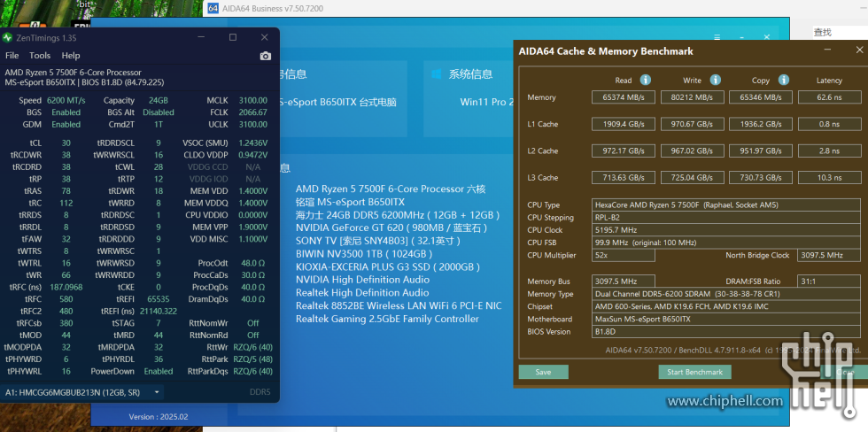Click the 查找 search field

[x=840, y=33]
